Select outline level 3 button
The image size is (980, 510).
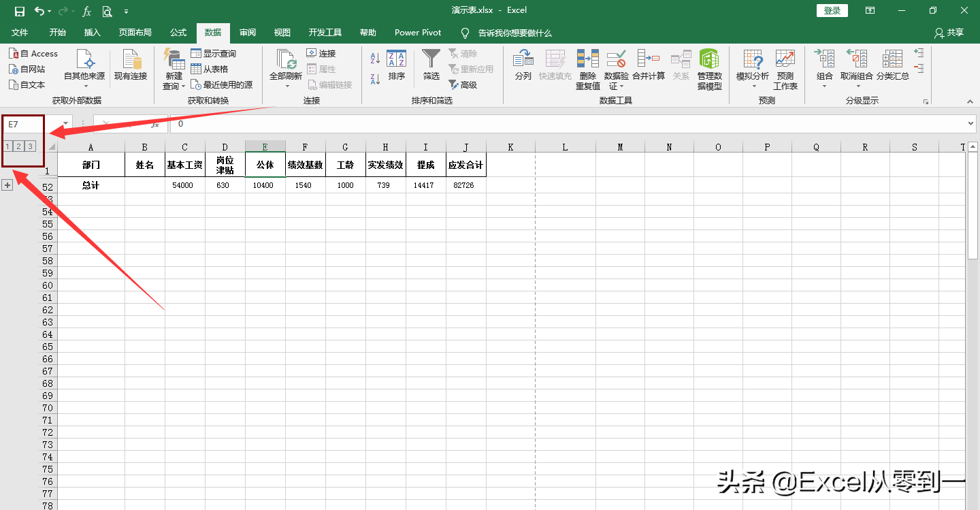pyautogui.click(x=30, y=146)
